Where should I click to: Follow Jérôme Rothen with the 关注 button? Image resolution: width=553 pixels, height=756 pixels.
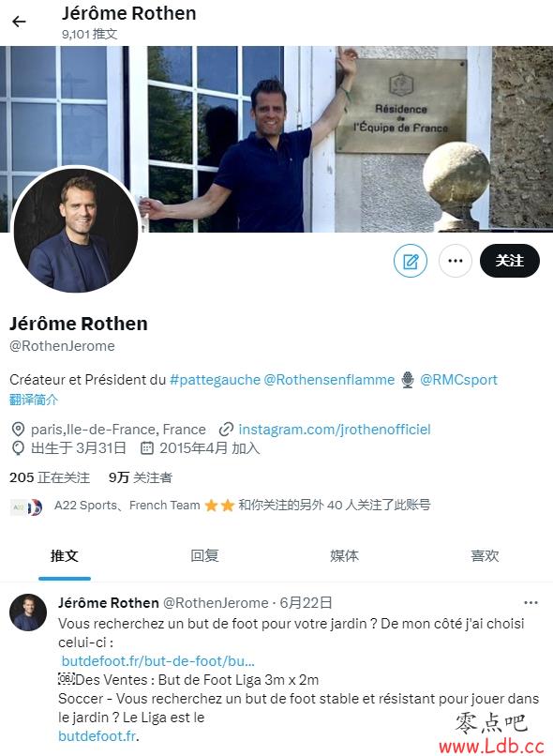tap(510, 261)
